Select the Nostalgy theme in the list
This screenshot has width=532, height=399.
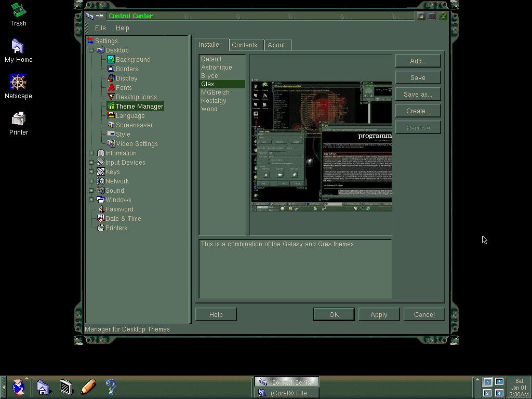(x=214, y=101)
